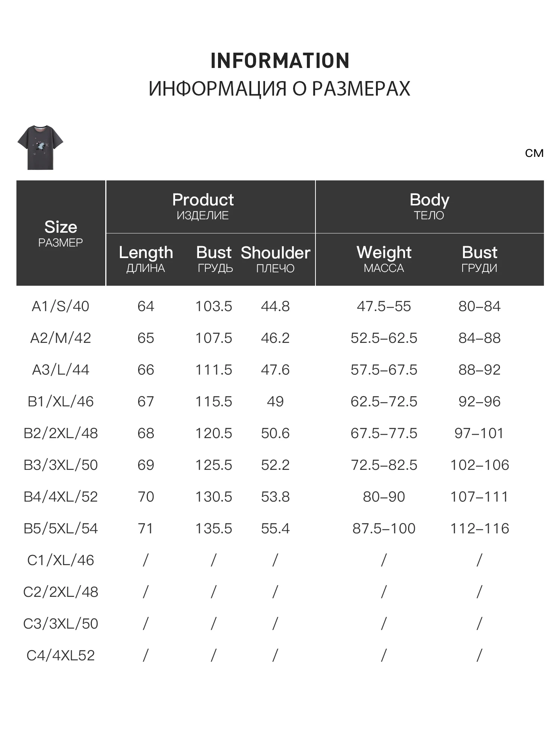Select the Weight column header
This screenshot has width=560, height=747.
pos(384,259)
